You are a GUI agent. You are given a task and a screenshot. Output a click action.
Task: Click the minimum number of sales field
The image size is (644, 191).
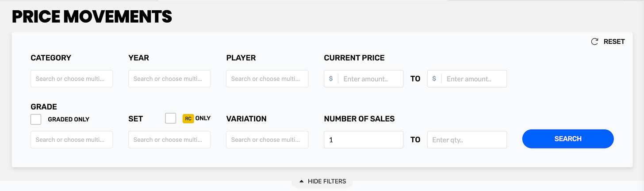coord(364,140)
